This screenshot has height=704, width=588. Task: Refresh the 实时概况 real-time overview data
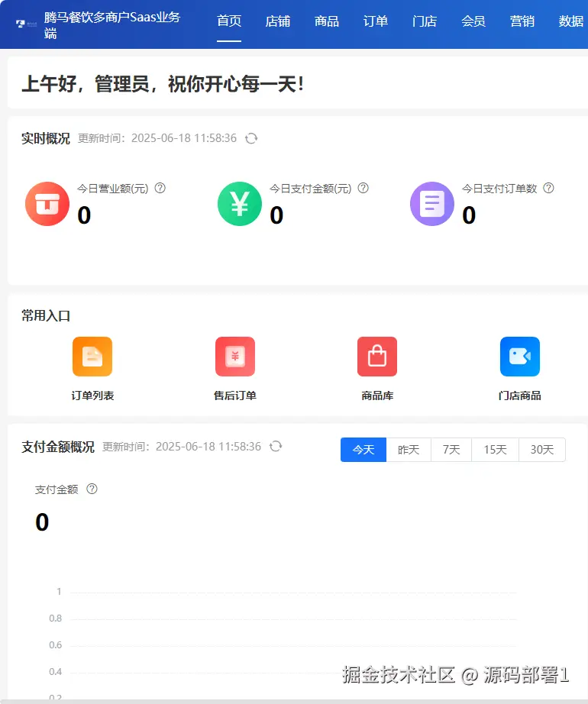pyautogui.click(x=251, y=138)
